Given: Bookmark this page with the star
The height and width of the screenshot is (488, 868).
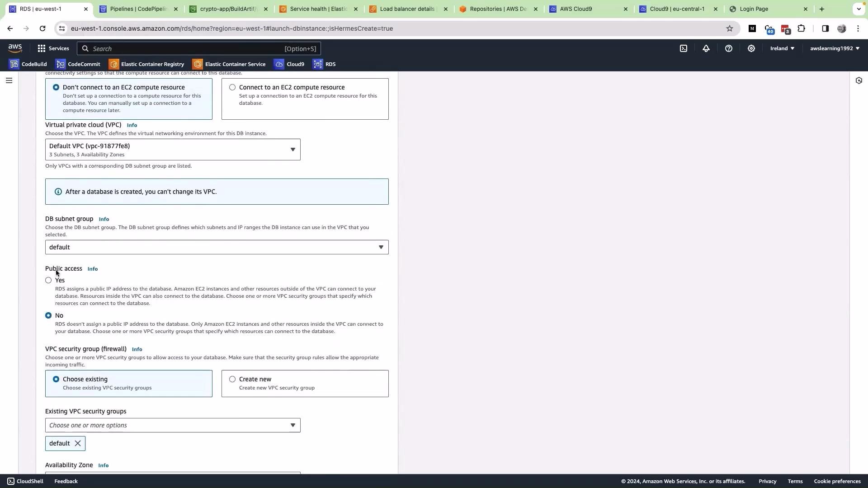Looking at the screenshot, I should click(x=730, y=28).
